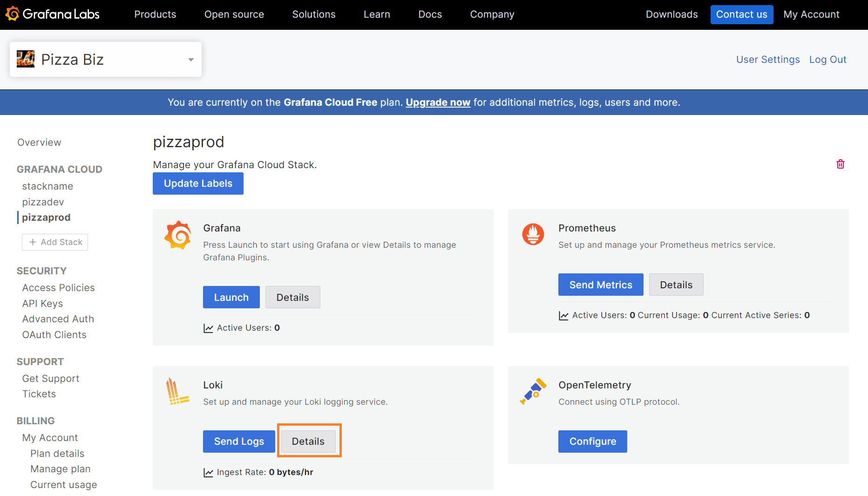Viewport: 868px width, 496px height.
Task: Click the Pizza Biz organization avatar
Action: [x=26, y=59]
